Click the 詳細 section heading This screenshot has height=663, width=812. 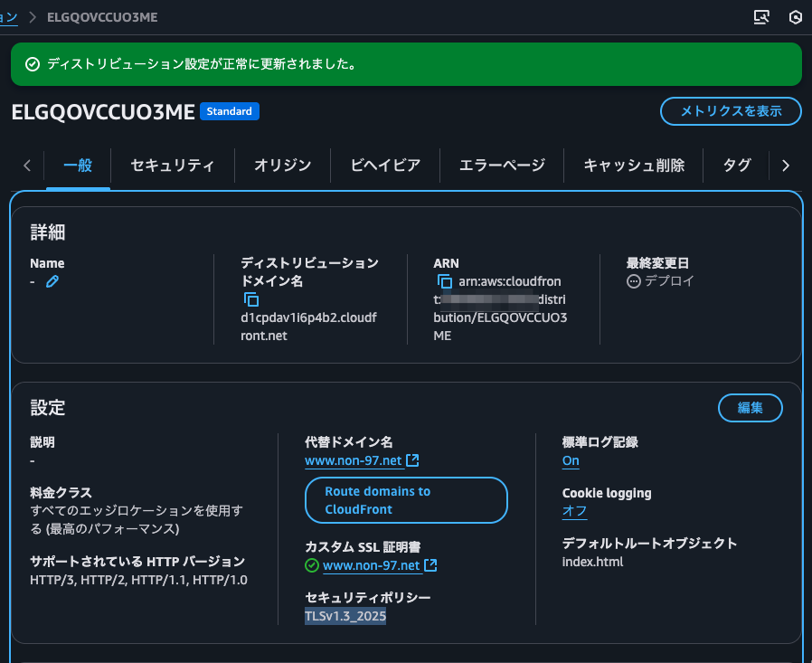[48, 232]
